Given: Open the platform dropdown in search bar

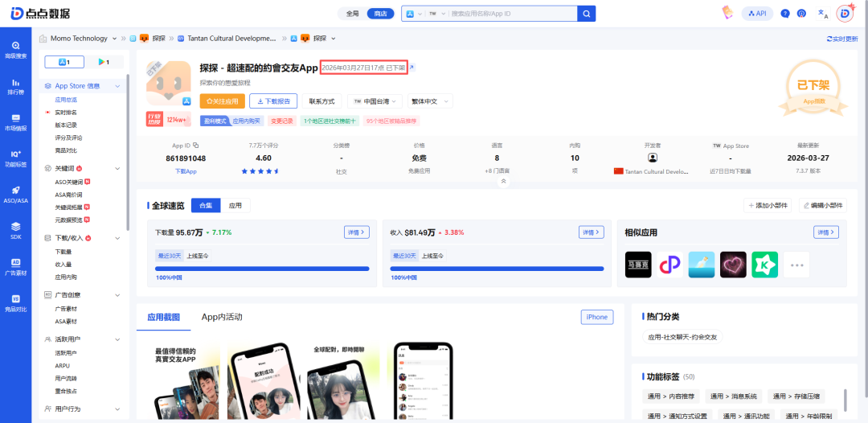Looking at the screenshot, I should click(414, 14).
